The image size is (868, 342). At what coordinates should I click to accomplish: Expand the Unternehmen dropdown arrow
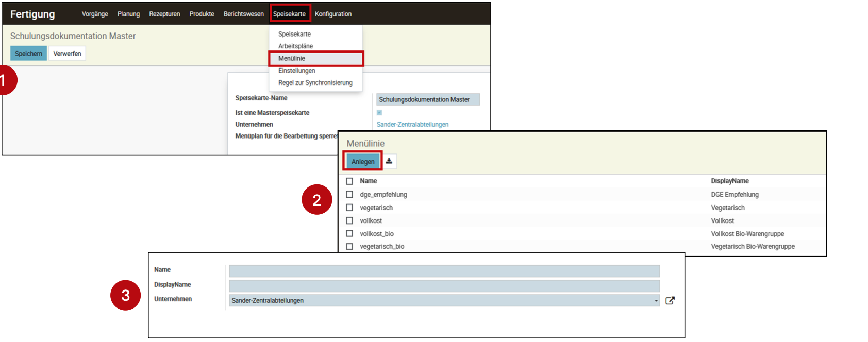[656, 301]
